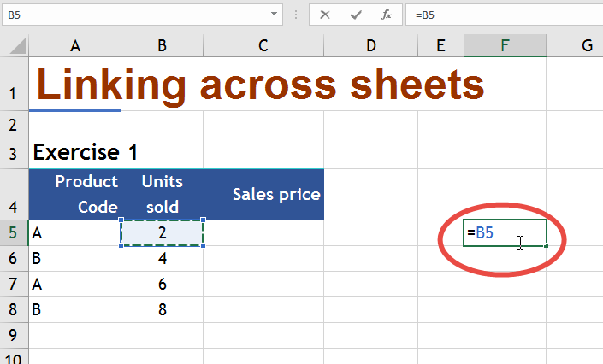
Task: Select column A header
Action: pyautogui.click(x=75, y=46)
